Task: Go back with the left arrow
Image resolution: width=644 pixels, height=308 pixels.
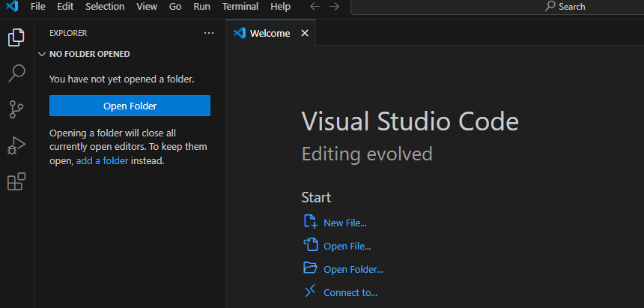Action: click(x=315, y=7)
